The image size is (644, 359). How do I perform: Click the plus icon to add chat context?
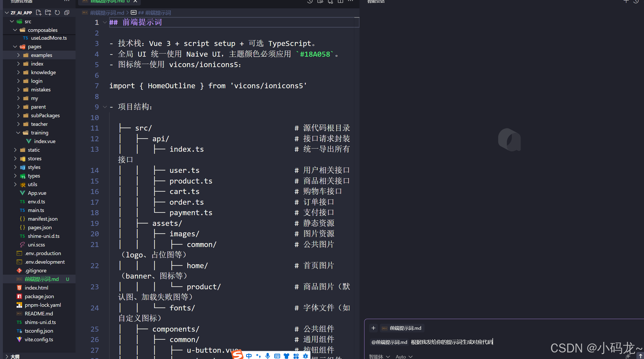click(373, 328)
